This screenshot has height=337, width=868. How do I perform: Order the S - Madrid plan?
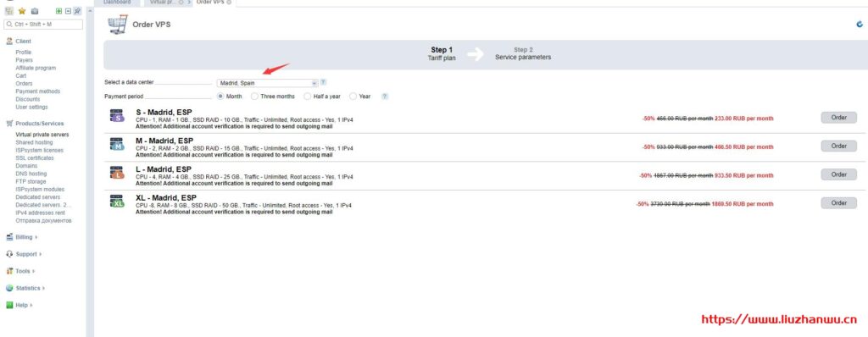coord(838,118)
